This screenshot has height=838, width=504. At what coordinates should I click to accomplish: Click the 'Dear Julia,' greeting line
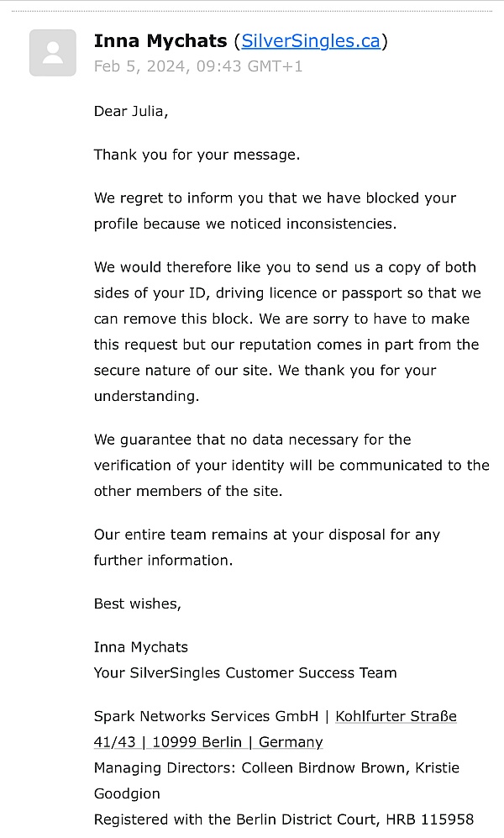pos(131,111)
